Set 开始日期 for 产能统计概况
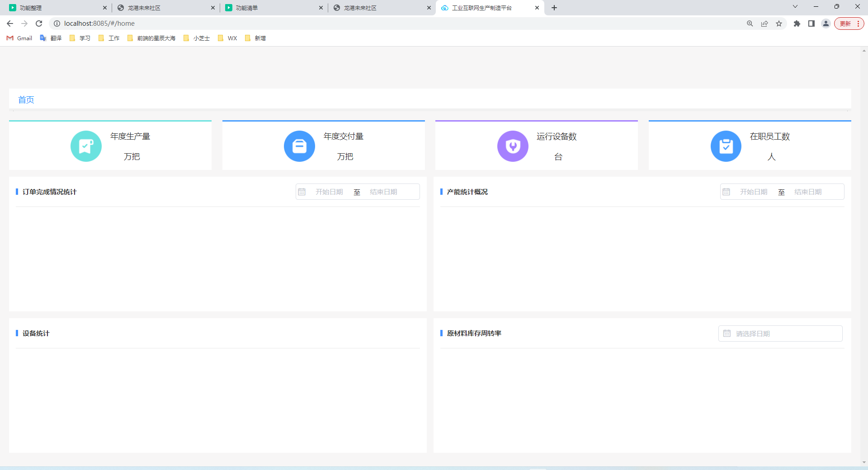 tap(754, 192)
